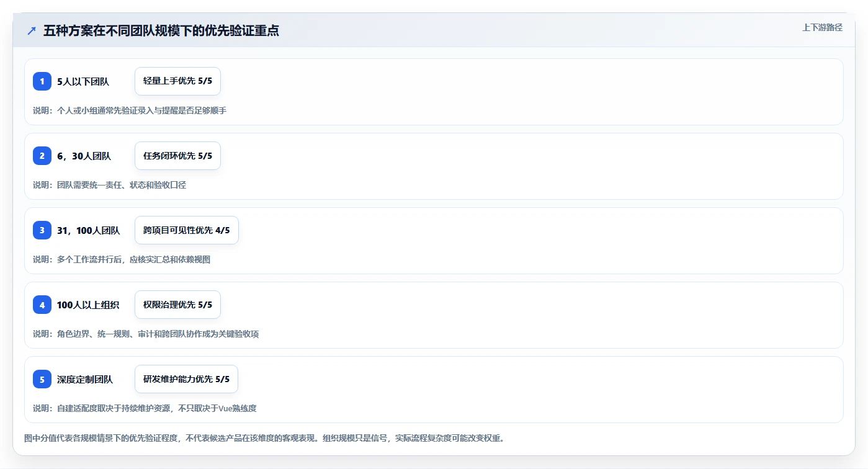Click number badge 5 for 深度定制团队

[42, 379]
